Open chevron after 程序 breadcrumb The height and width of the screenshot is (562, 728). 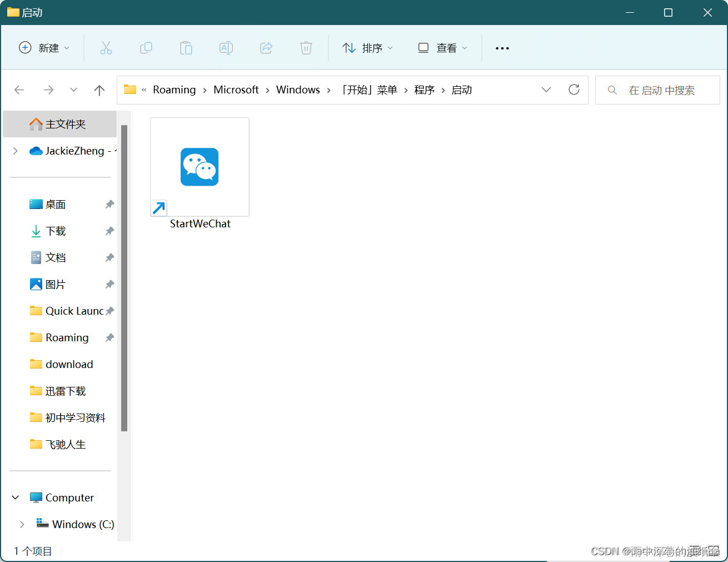tap(443, 90)
